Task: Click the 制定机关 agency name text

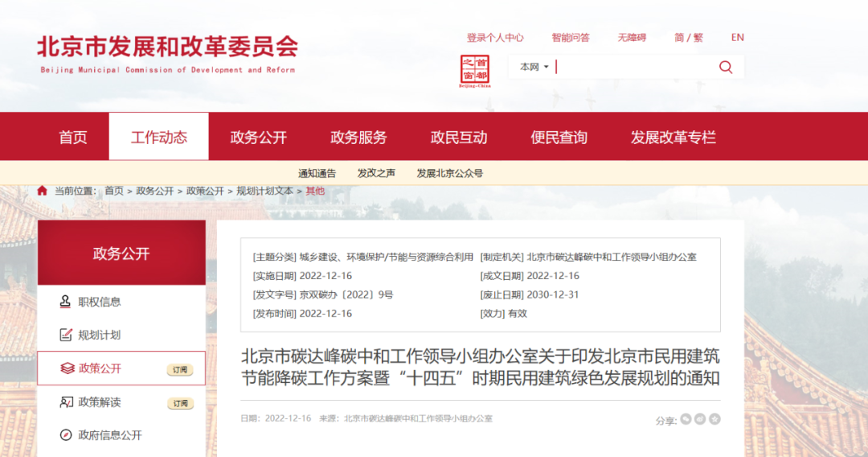Action: (612, 257)
